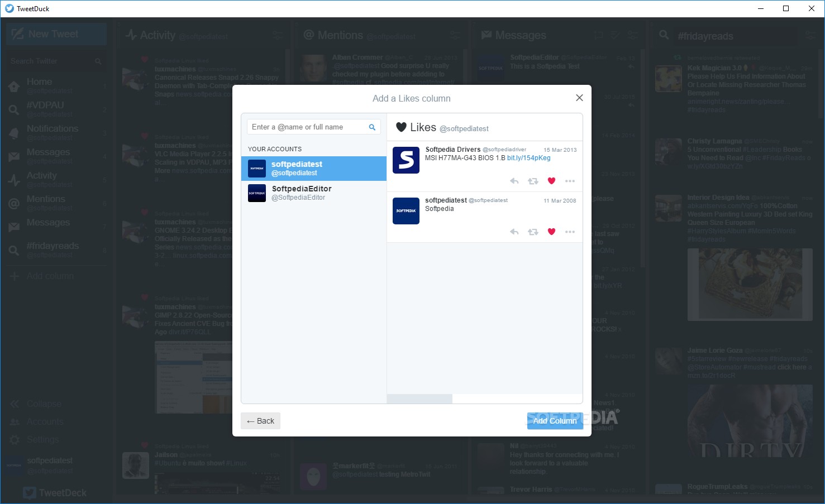Expand options for the Activity column

(276, 35)
